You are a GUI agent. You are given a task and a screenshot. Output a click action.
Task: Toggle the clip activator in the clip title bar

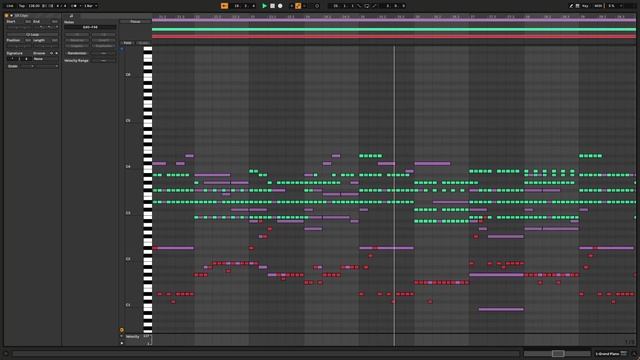click(x=6, y=16)
